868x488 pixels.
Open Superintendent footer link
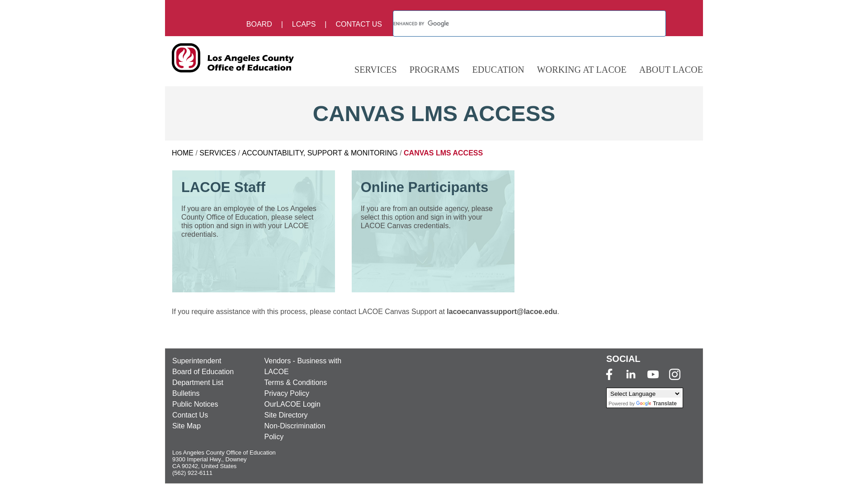tap(197, 361)
